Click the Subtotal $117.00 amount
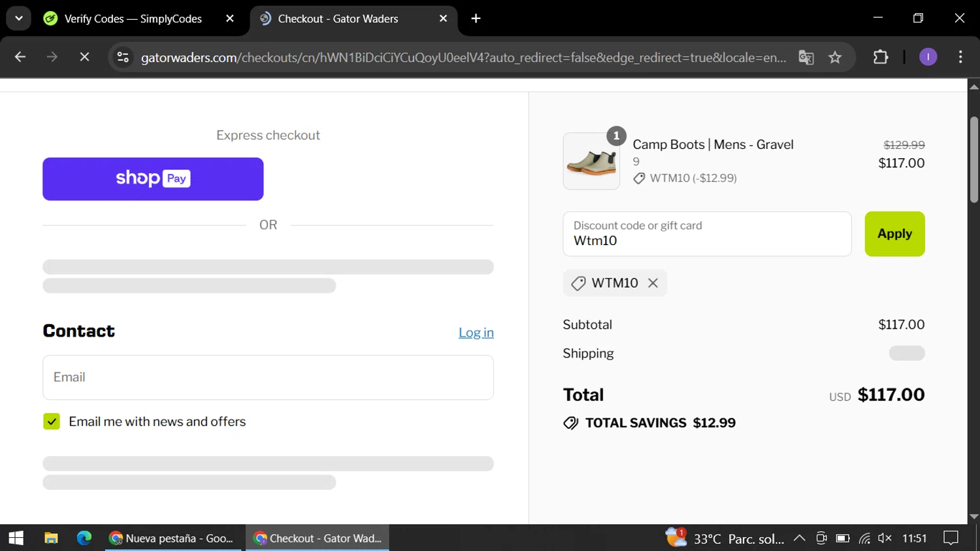The image size is (980, 551). (x=901, y=325)
